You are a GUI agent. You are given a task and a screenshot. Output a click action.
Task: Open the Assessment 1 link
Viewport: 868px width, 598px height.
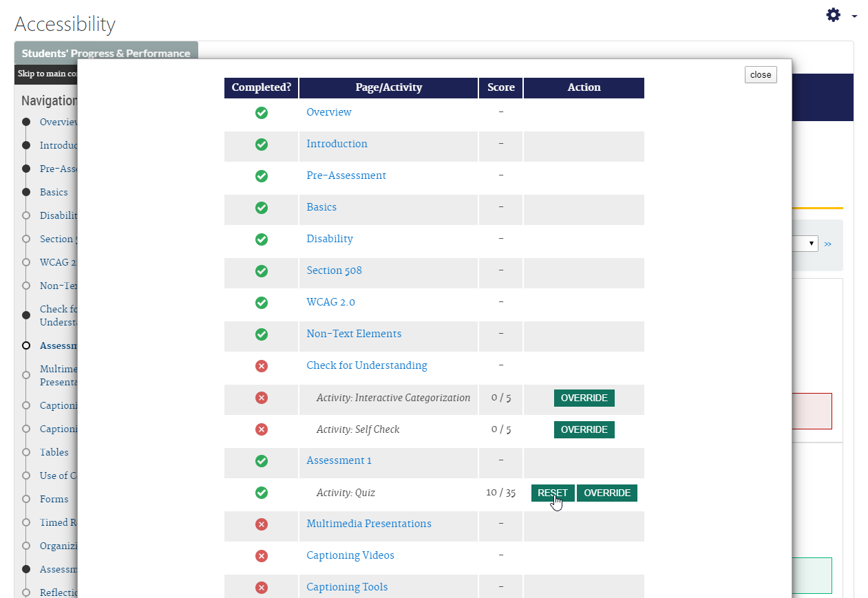point(339,460)
